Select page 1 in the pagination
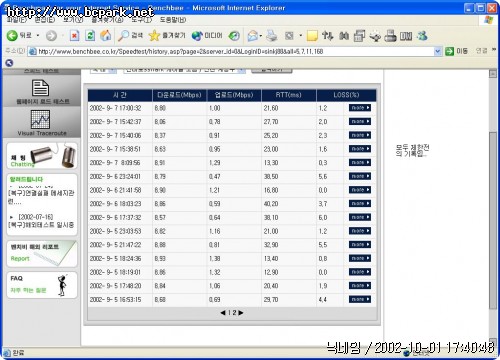Image resolution: width=500 pixels, height=360 pixels. [229, 313]
